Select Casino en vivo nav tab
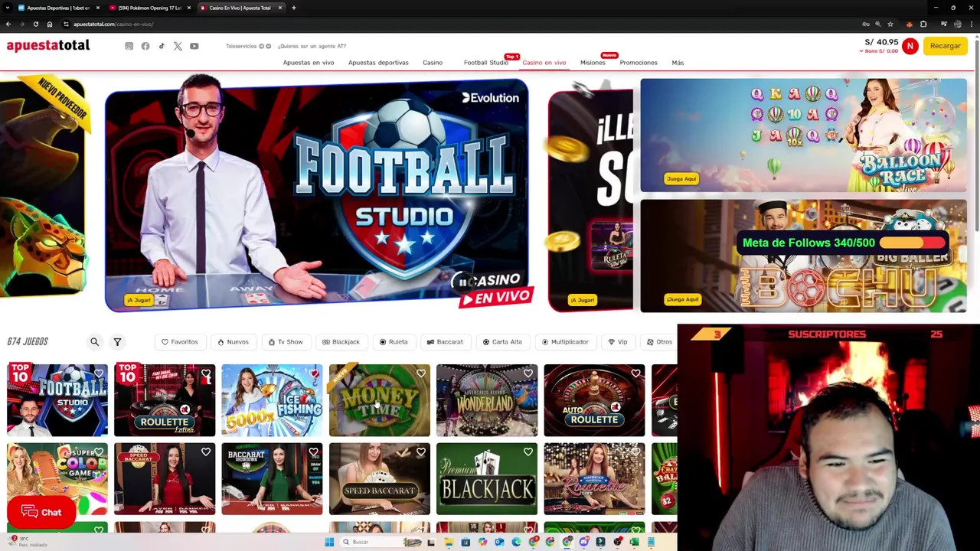 [x=544, y=63]
